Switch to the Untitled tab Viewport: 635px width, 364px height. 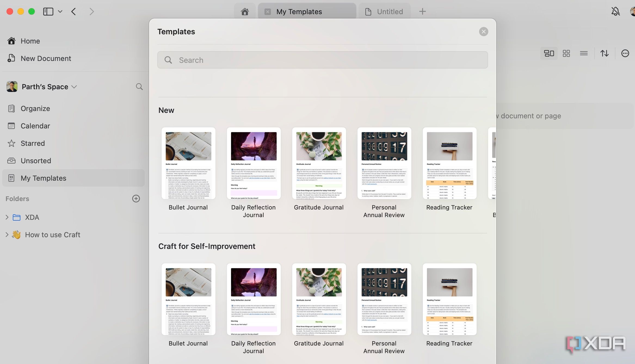pyautogui.click(x=384, y=11)
